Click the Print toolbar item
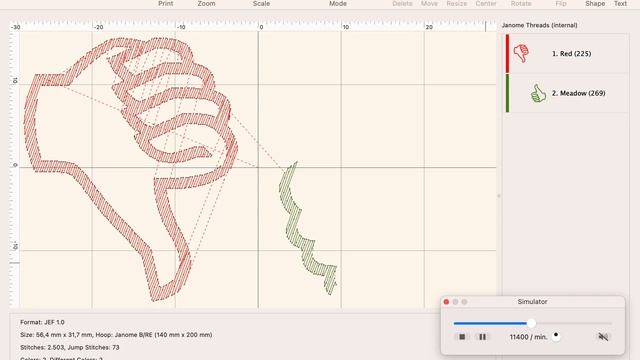Image resolution: width=640 pixels, height=360 pixels. (x=166, y=4)
